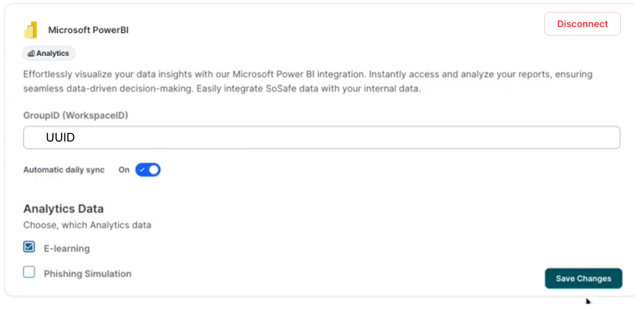Click the GroupID (WorkspaceID) field label

tap(76, 116)
